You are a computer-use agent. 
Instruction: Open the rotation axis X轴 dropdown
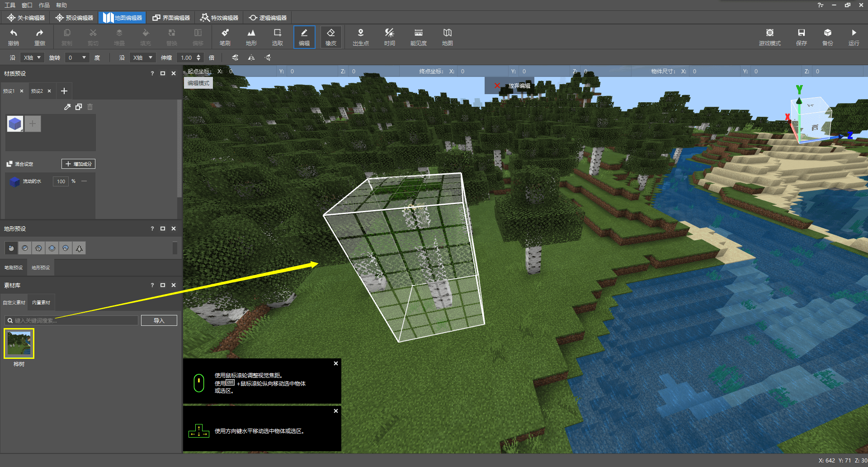tap(33, 57)
